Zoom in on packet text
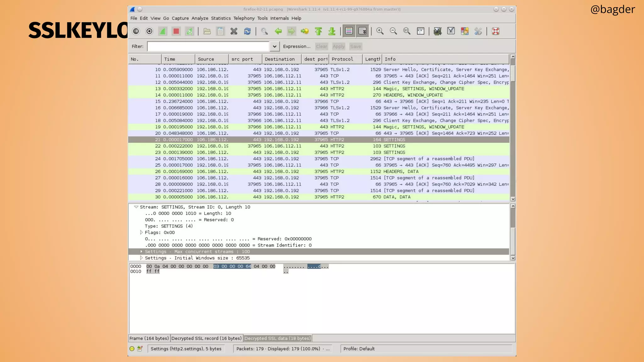The height and width of the screenshot is (362, 644). [x=380, y=31]
